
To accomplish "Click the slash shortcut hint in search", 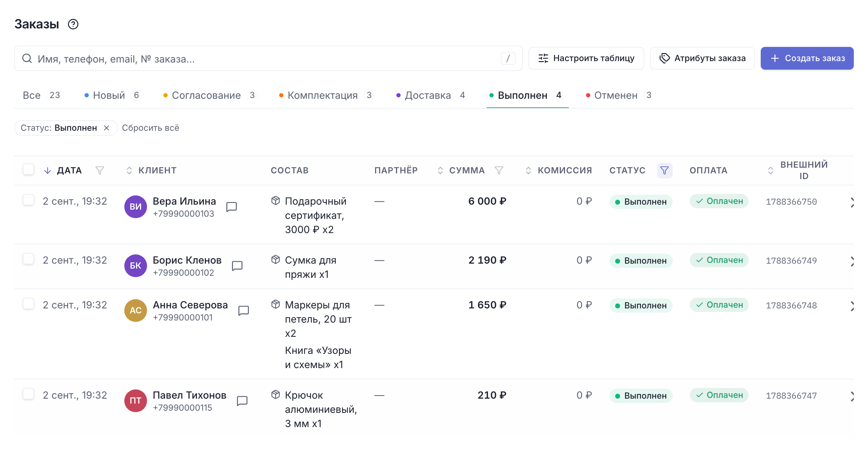I will (508, 58).
